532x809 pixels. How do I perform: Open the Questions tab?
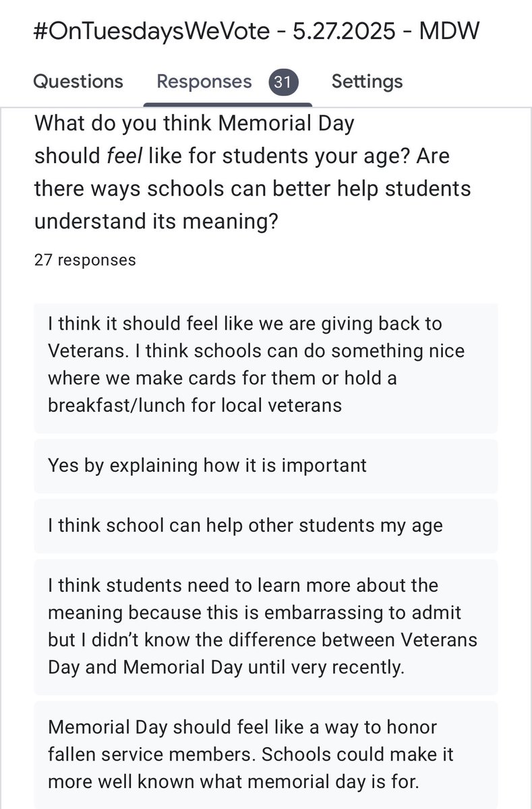[x=78, y=82]
